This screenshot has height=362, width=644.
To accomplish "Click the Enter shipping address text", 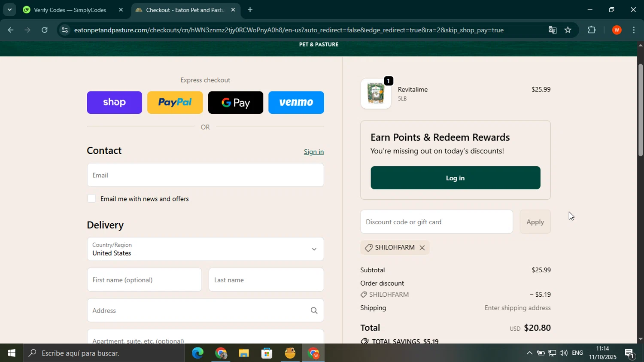I will [x=517, y=307].
